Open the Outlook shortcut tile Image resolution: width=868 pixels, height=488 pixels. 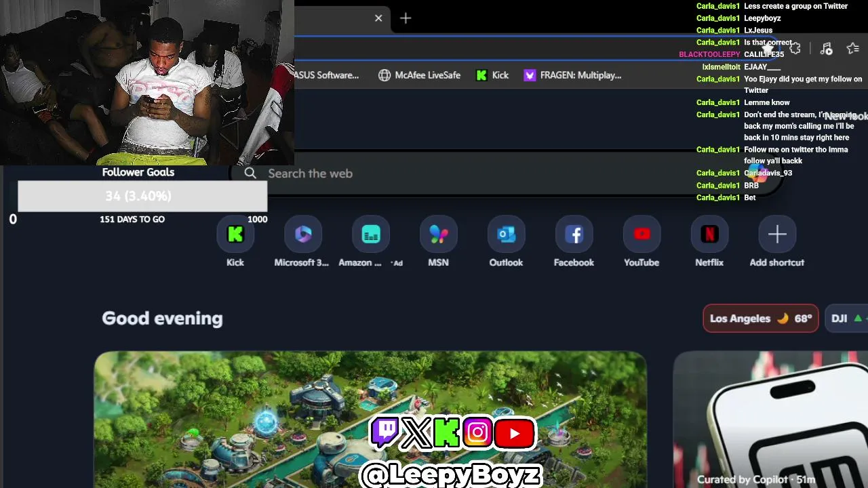pyautogui.click(x=507, y=235)
